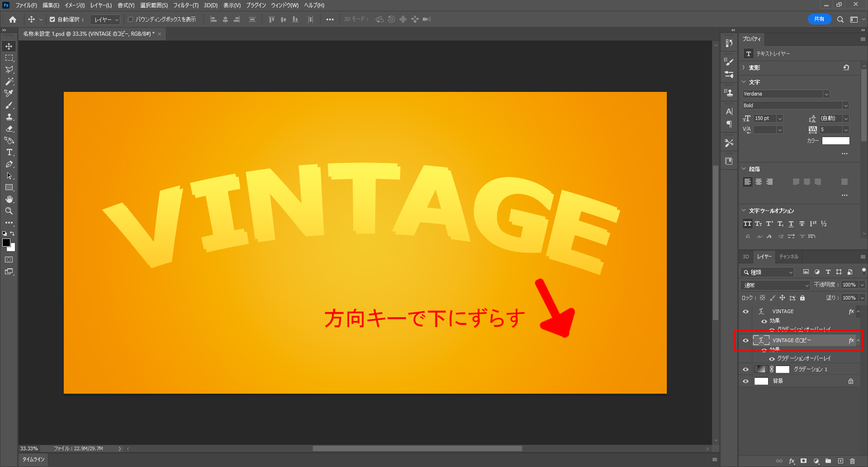The image size is (868, 467).
Task: Select the Rectangular Marquee tool
Action: tap(9, 58)
